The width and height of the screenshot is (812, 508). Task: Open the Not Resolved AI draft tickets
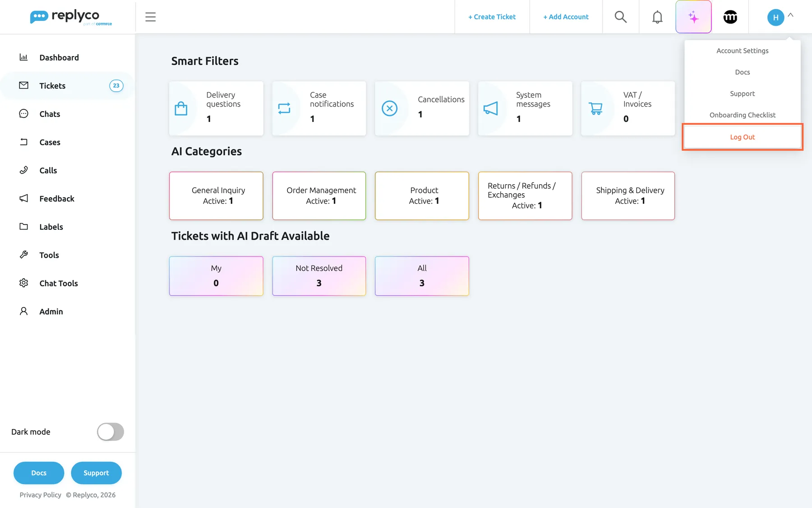click(319, 276)
